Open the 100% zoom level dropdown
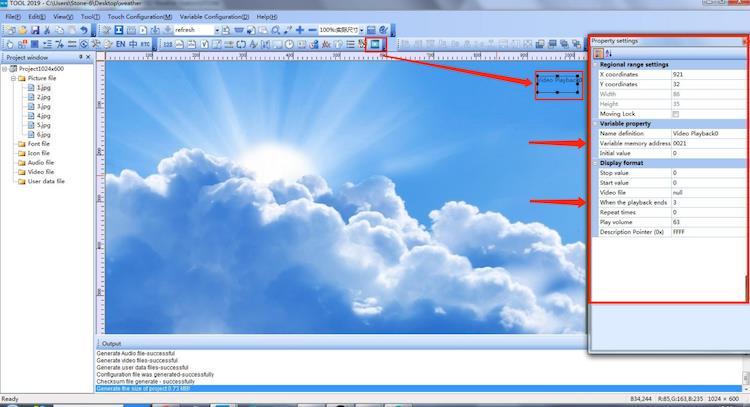750x407 pixels. click(x=361, y=31)
